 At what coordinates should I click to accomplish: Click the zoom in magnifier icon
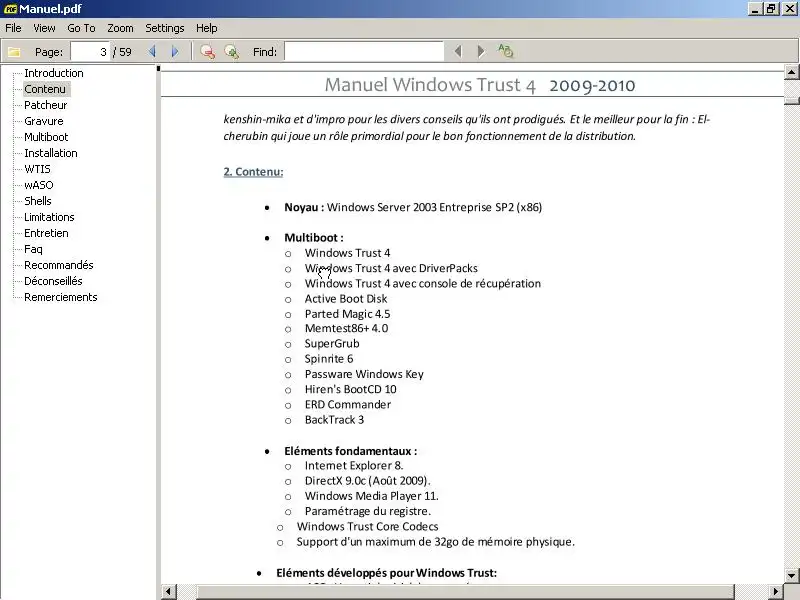pyautogui.click(x=232, y=52)
